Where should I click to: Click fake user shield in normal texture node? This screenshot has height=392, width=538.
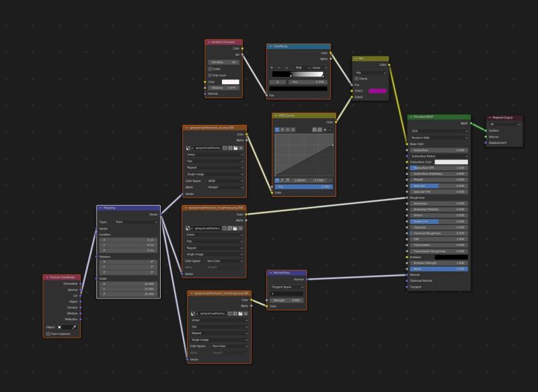[x=229, y=313]
